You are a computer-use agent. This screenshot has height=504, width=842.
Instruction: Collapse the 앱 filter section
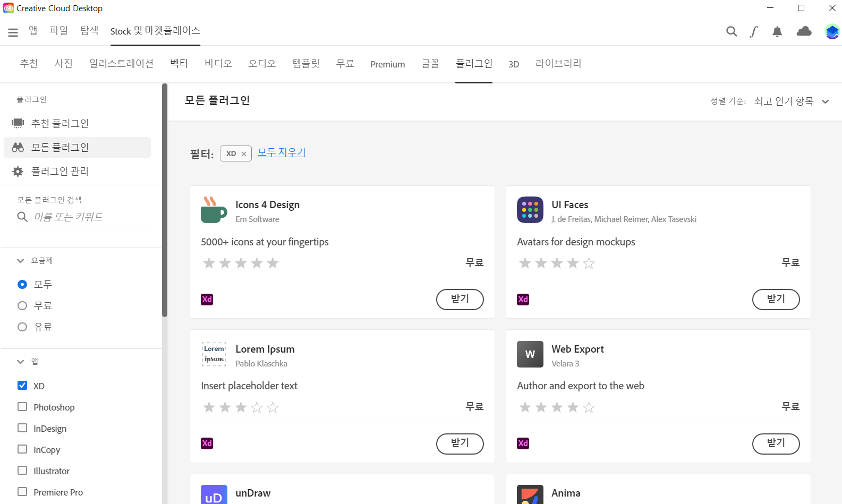tap(20, 362)
